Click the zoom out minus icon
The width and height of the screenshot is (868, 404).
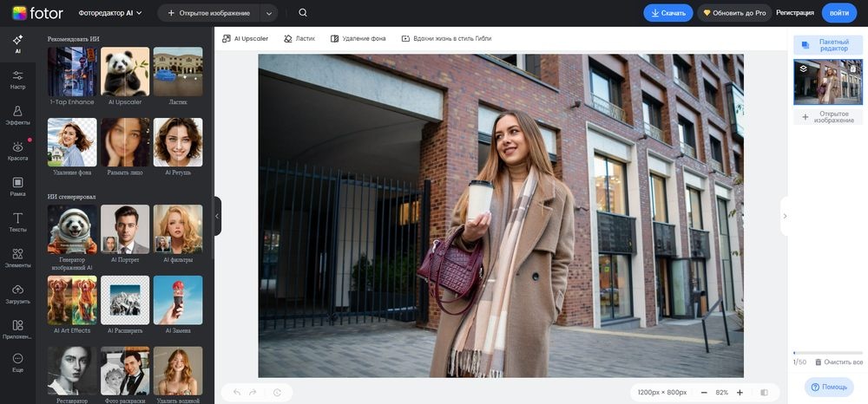coord(704,393)
